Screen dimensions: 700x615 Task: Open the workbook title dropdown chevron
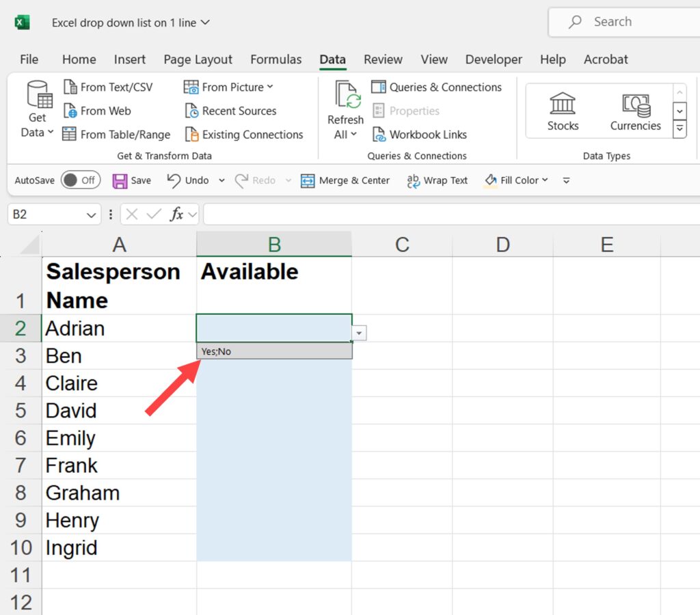(205, 23)
